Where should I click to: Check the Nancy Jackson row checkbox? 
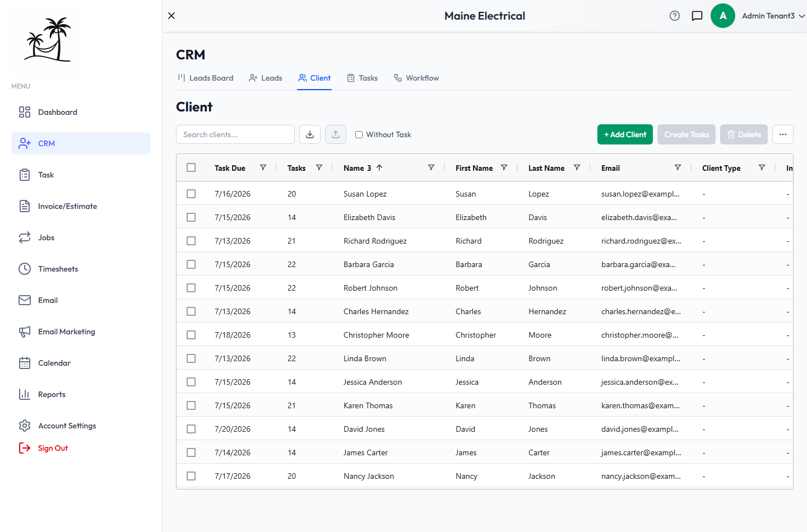click(191, 476)
